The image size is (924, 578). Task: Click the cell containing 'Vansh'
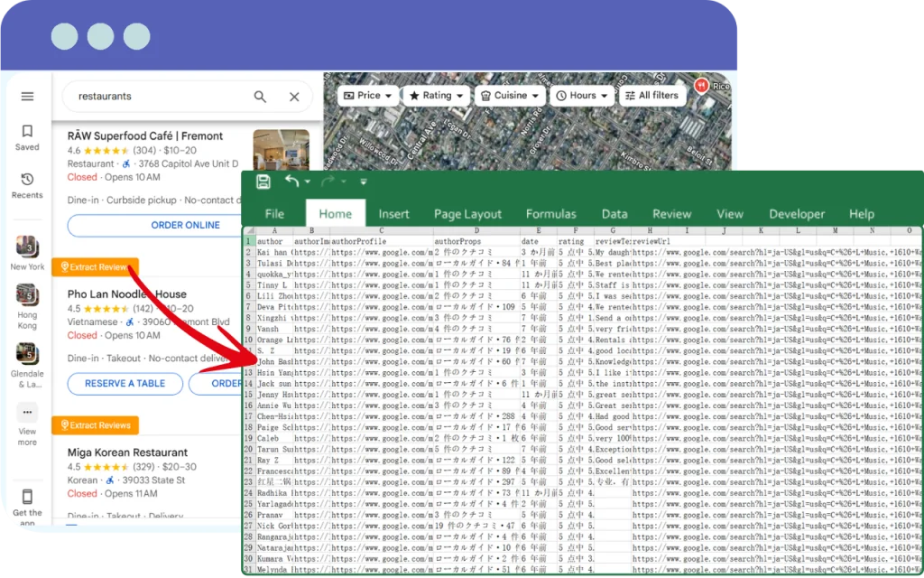(x=274, y=329)
